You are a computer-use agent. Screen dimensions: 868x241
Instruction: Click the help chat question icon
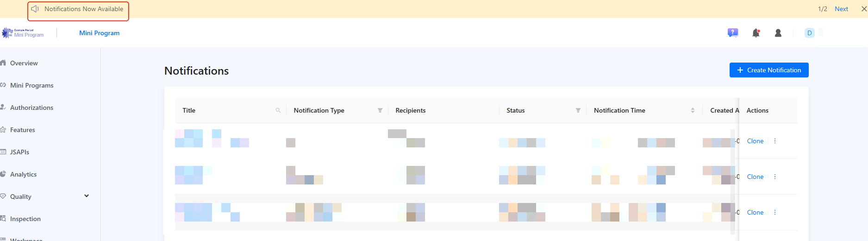click(732, 33)
